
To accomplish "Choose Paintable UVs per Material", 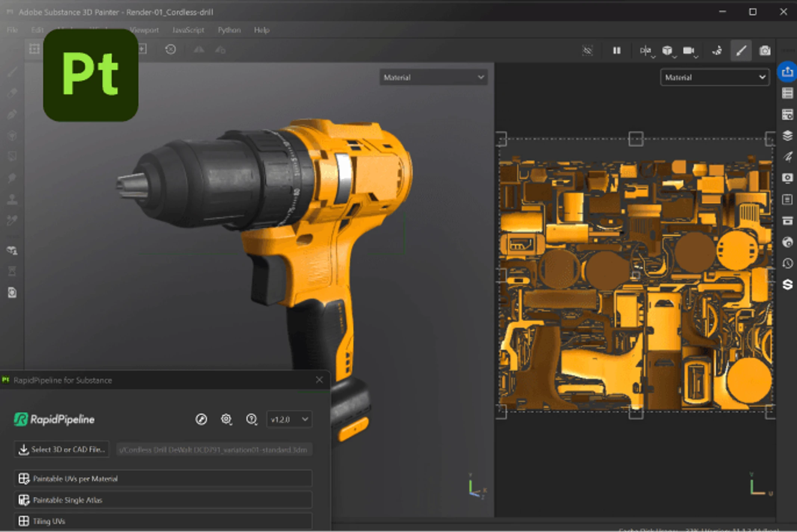I will 163,479.
